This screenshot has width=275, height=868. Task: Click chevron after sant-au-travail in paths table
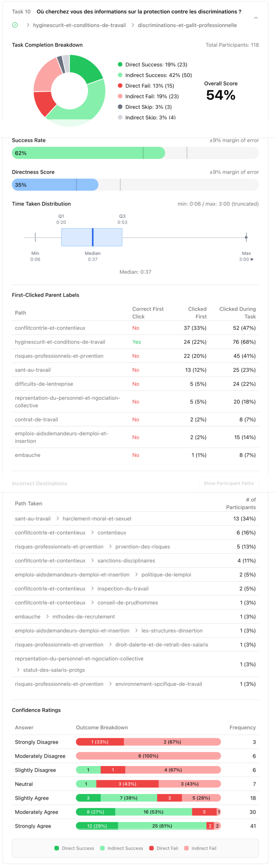[x=58, y=518]
